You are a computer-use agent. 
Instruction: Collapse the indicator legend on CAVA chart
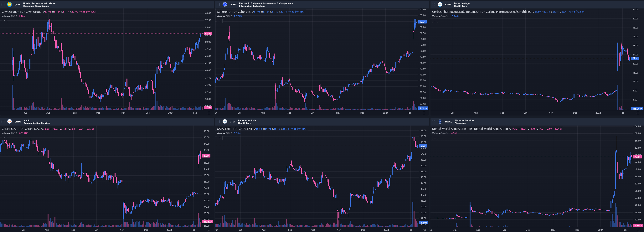pyautogui.click(x=4, y=21)
